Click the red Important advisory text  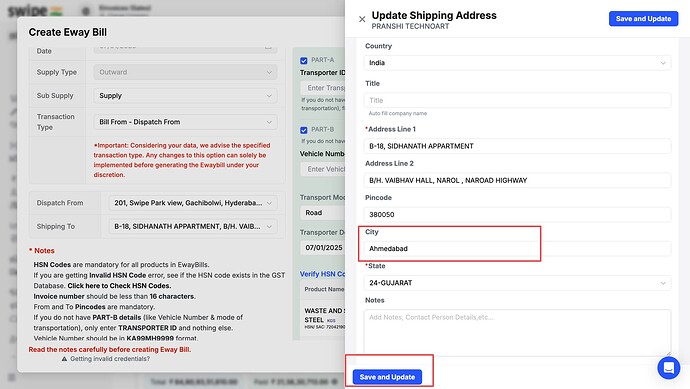(182, 160)
